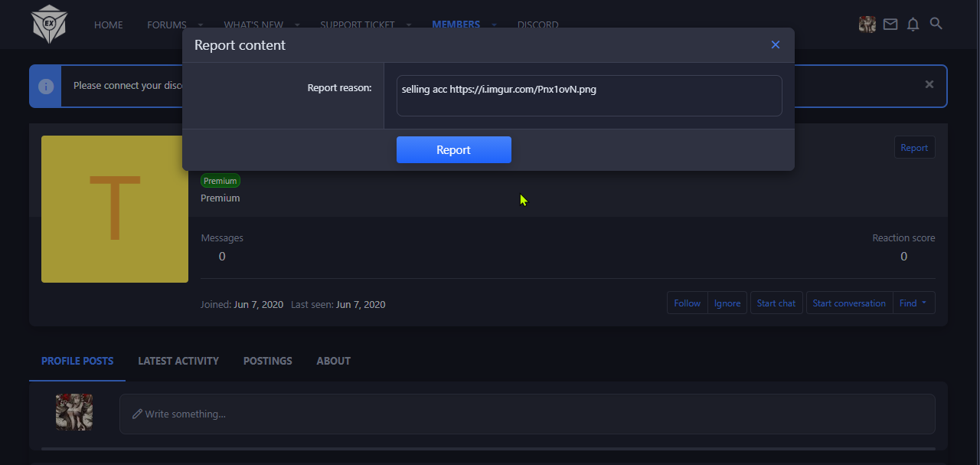980x465 pixels.
Task: Click the yellow T profile avatar
Action: pos(115,209)
